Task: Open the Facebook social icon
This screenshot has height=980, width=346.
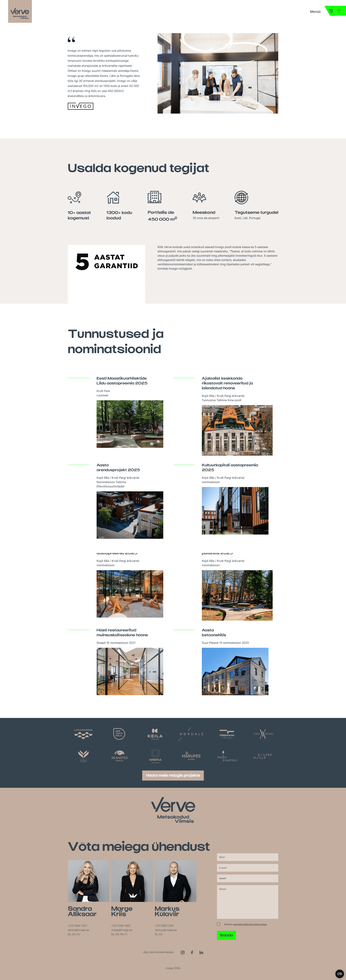Action: 192,953
